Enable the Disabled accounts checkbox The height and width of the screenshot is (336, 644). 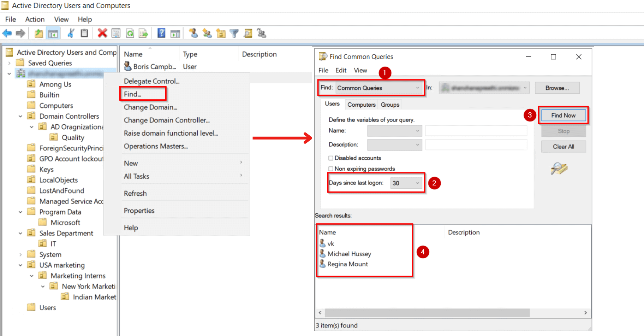tap(331, 158)
